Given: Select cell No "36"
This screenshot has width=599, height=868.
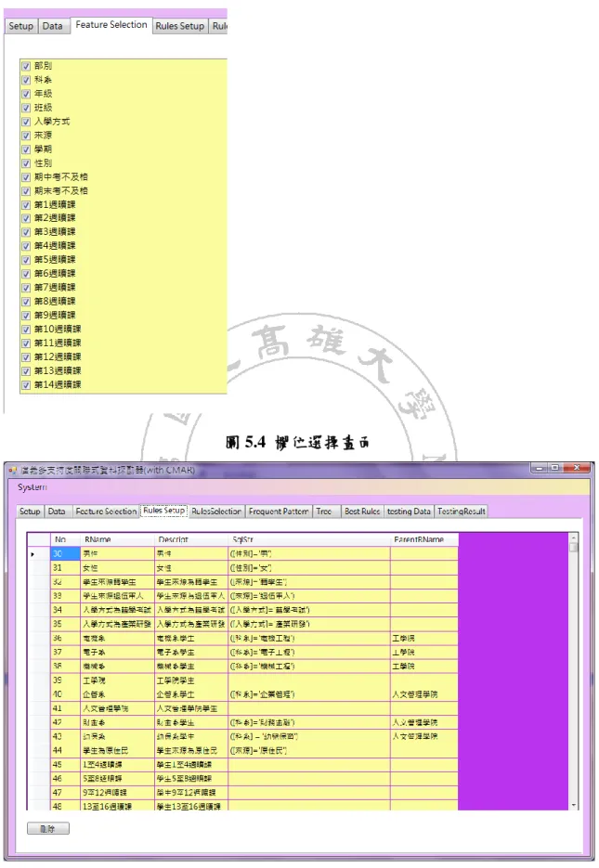Looking at the screenshot, I should click(65, 639).
